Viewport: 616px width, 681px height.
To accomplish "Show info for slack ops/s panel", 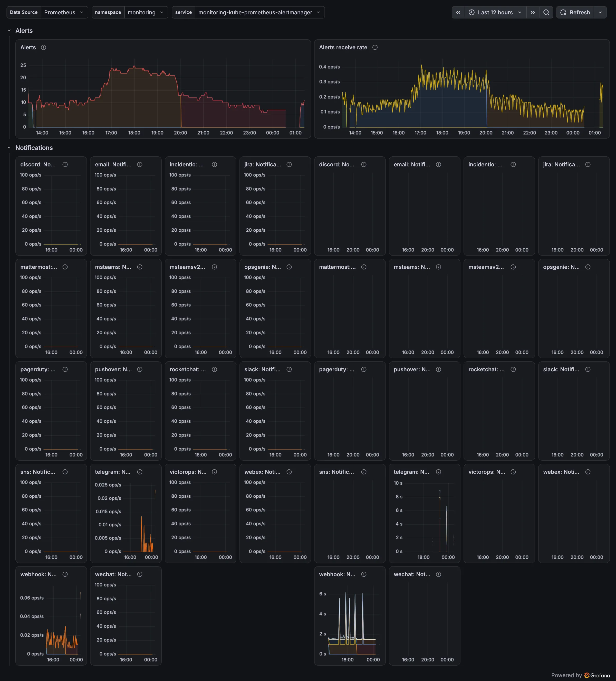I will tap(289, 370).
